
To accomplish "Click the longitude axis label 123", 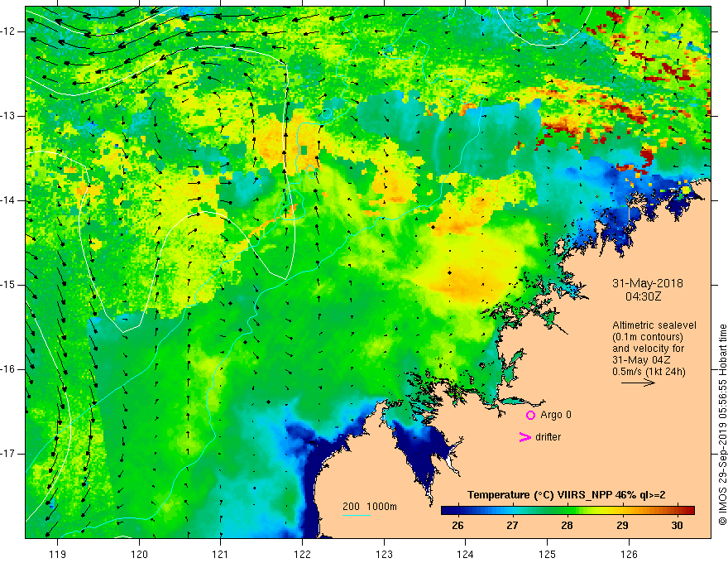I will (384, 554).
